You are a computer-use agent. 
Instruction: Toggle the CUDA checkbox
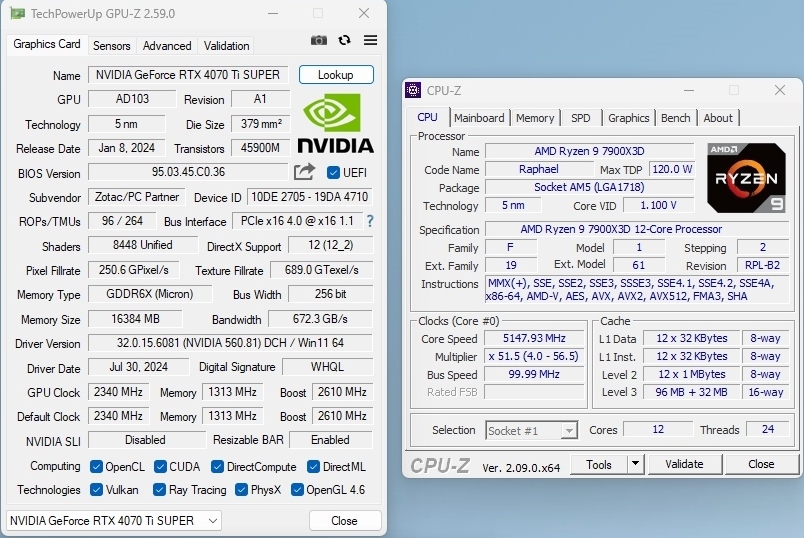point(160,467)
